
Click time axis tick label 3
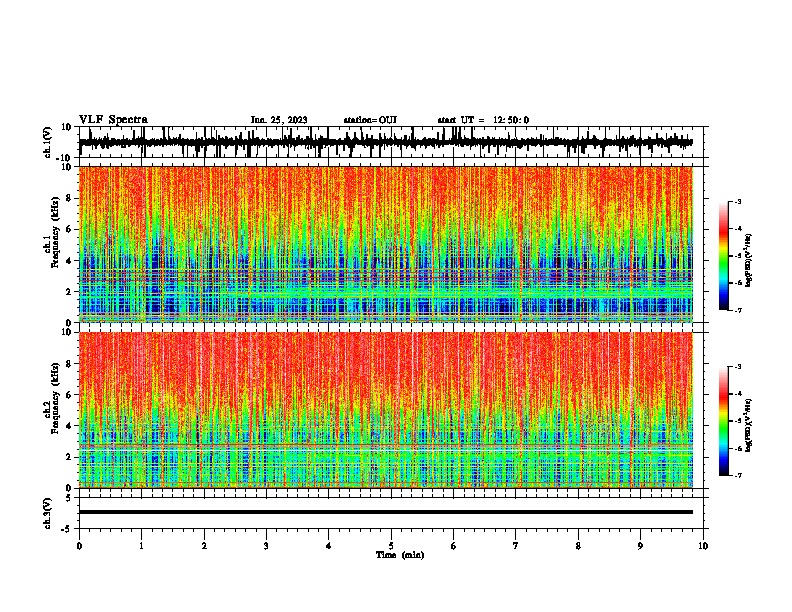[x=266, y=546]
